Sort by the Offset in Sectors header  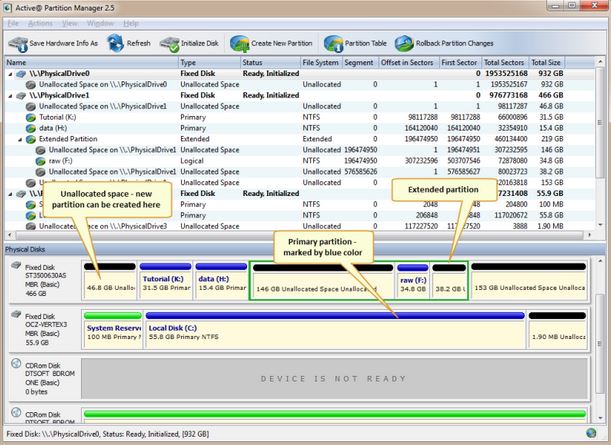tap(407, 62)
